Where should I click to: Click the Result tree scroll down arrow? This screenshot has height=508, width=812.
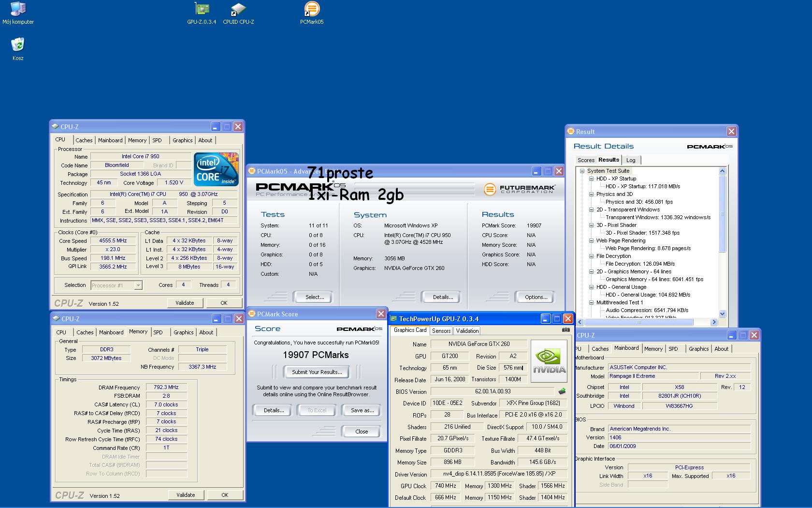[723, 314]
